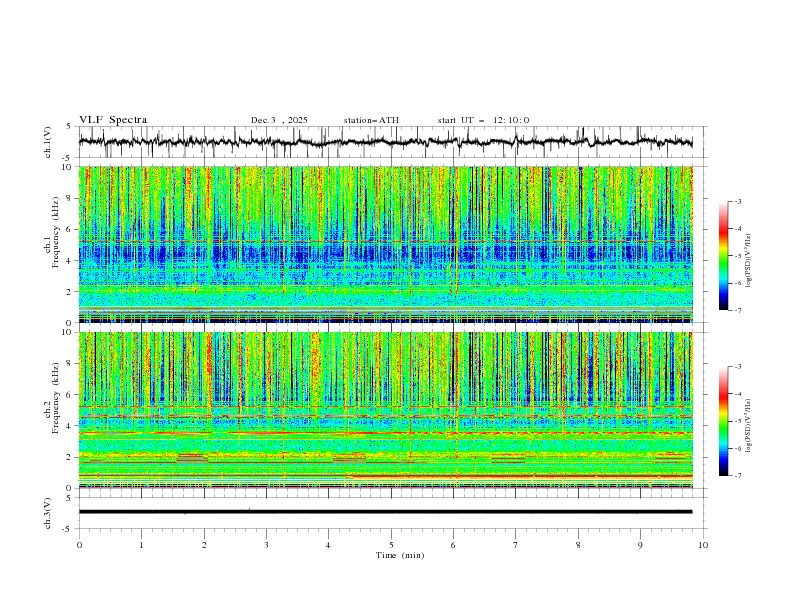The image size is (792, 612).
Task: Click the "1" tick on the time axis
Action: 141,545
